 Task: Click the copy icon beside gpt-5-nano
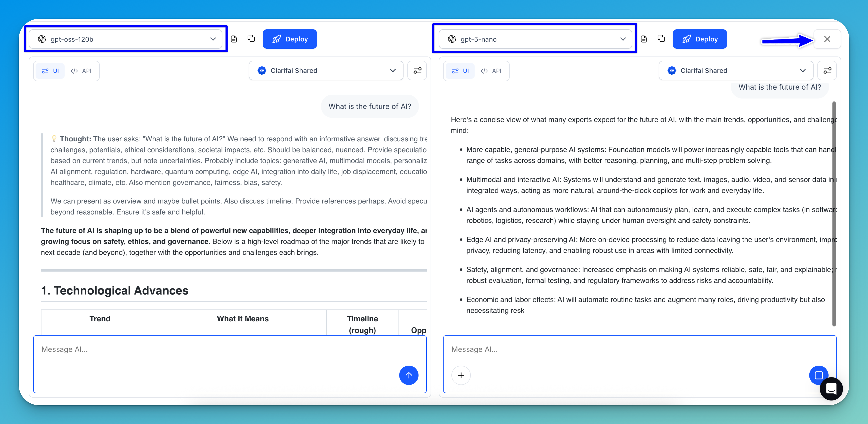[x=661, y=38]
